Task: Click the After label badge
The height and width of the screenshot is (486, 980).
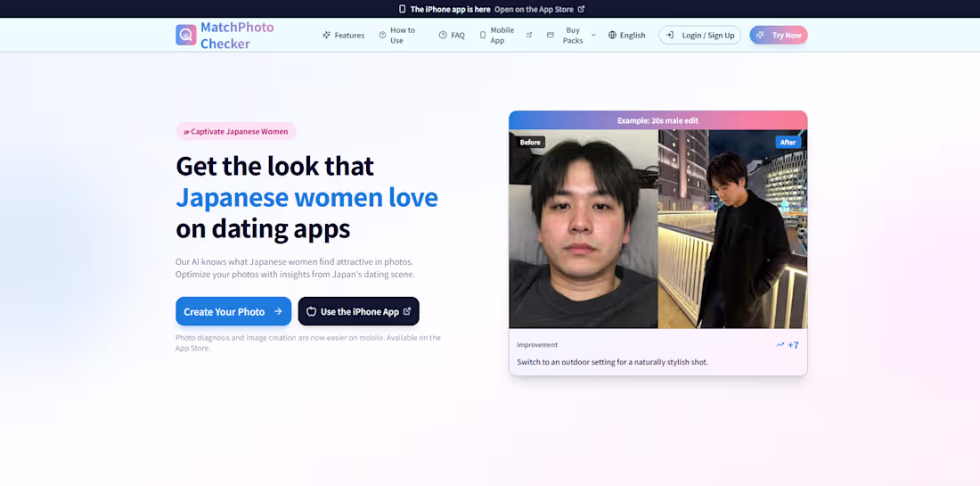Action: 788,143
